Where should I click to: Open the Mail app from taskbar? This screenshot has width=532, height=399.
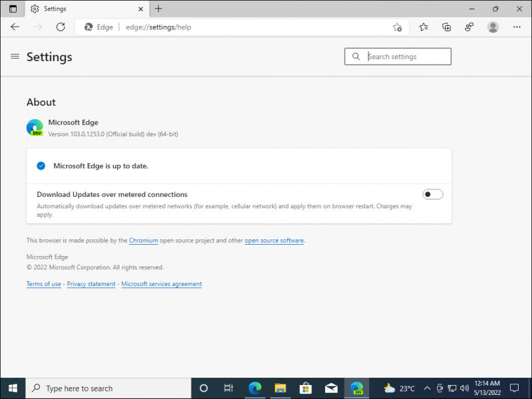pyautogui.click(x=331, y=388)
